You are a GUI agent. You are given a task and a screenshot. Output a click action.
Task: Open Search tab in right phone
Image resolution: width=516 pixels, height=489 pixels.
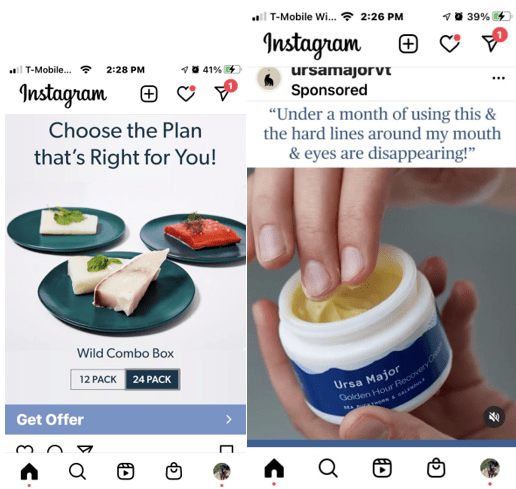point(328,468)
